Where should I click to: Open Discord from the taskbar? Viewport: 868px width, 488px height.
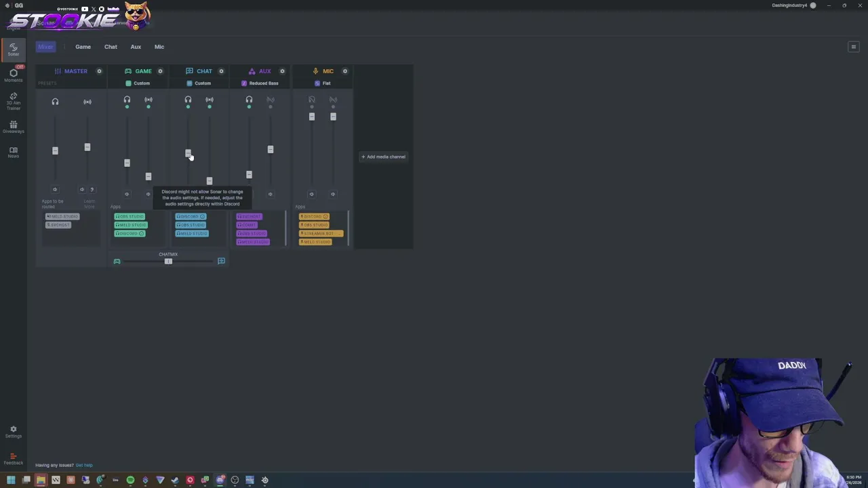coord(220,480)
